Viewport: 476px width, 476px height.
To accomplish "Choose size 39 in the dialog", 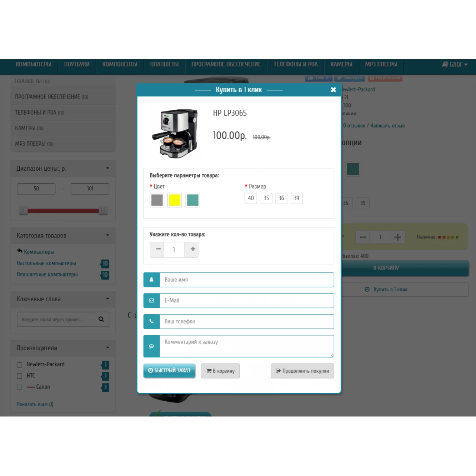I will (x=296, y=198).
